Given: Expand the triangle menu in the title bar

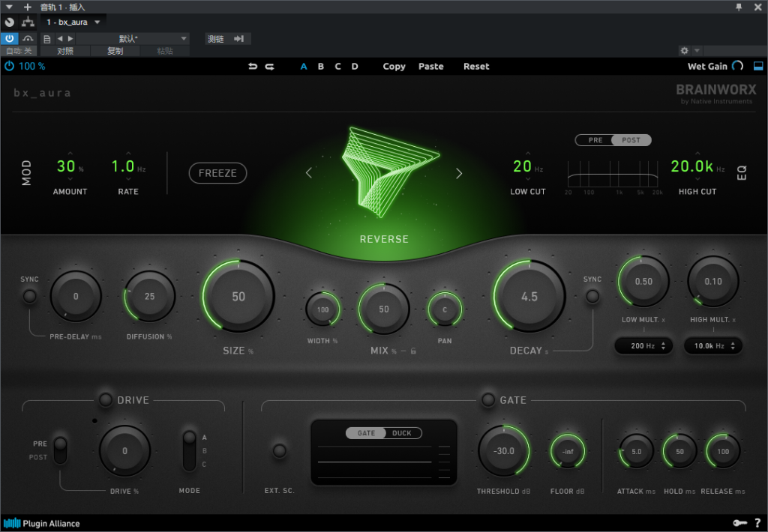Looking at the screenshot, I should coord(9,7).
